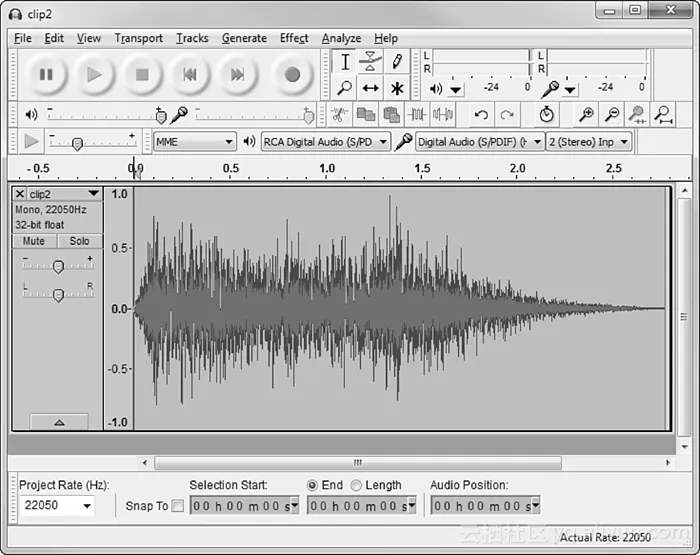Select the Length radio button

point(356,485)
